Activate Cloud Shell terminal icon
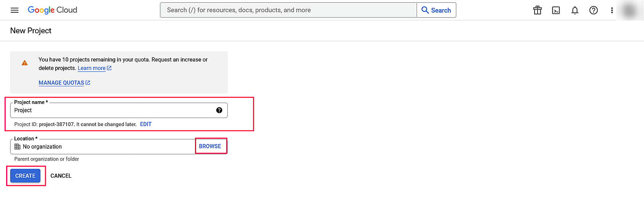Image resolution: width=644 pixels, height=199 pixels. coord(556,10)
